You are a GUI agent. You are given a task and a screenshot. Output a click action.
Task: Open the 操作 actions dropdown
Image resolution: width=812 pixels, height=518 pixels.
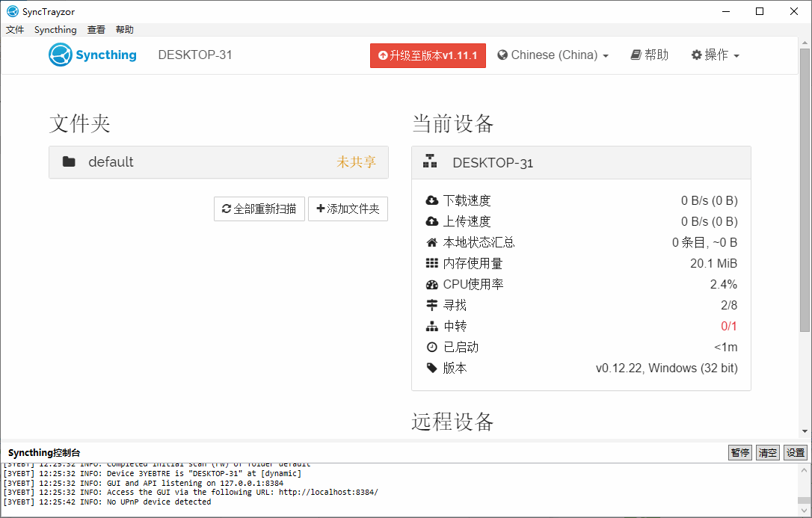click(x=715, y=55)
